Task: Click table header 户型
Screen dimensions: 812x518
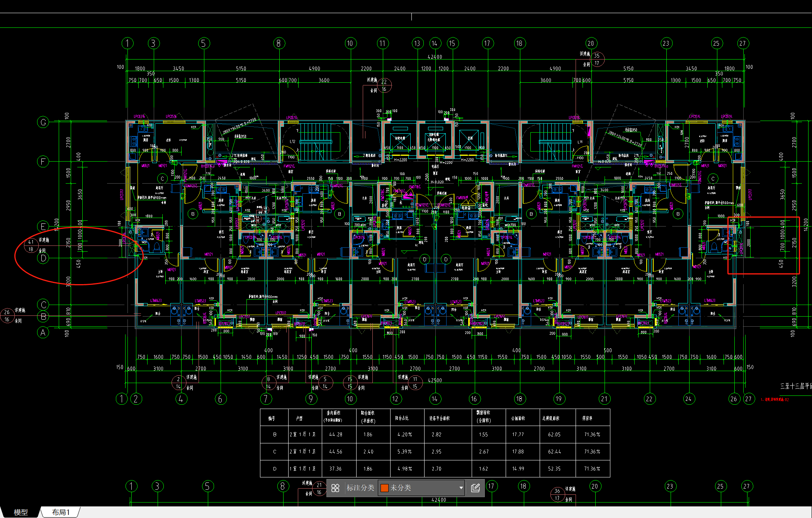Action: [299, 418]
